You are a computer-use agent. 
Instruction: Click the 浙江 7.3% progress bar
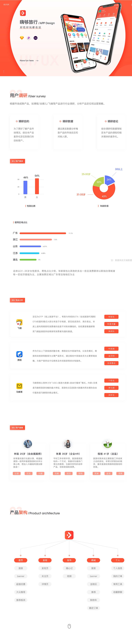[x=36, y=239]
